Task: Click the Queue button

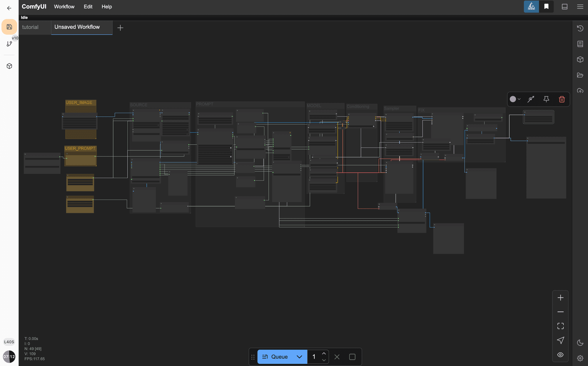Action: (x=275, y=357)
